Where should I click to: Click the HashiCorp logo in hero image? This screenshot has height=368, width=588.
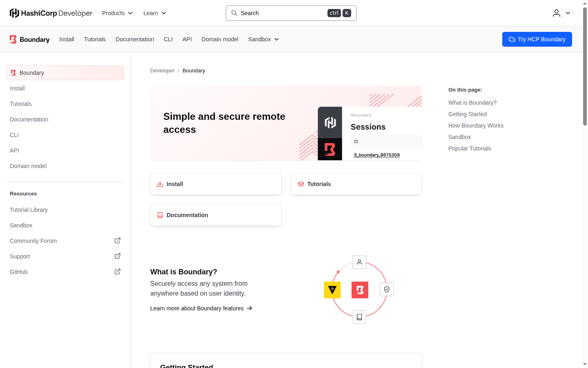click(x=330, y=122)
